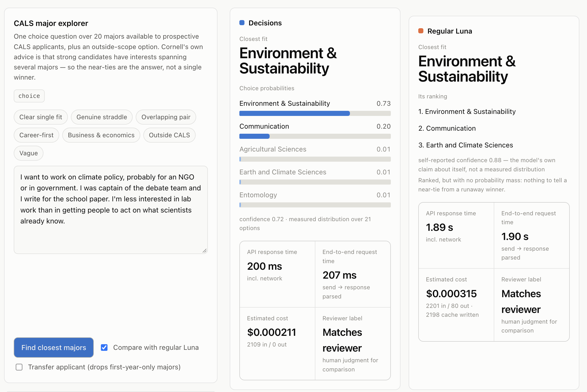Click ranking item 2. Communication
The width and height of the screenshot is (587, 392).
pos(447,128)
